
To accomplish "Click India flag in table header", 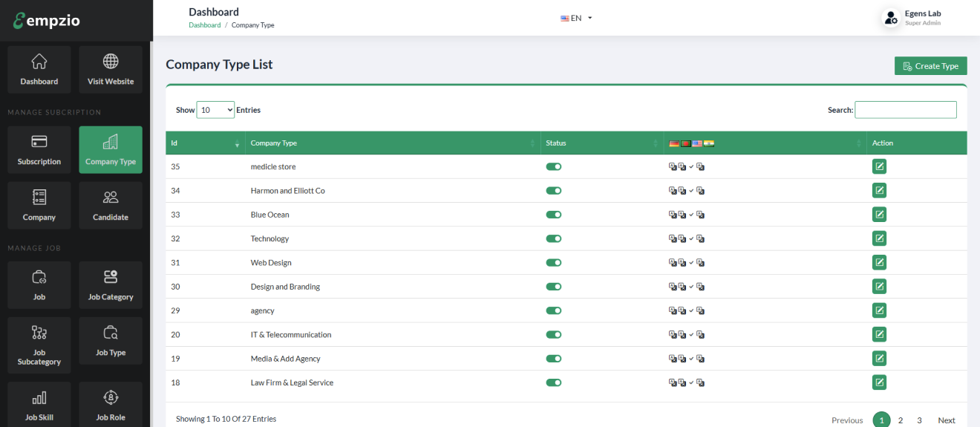I will point(708,143).
